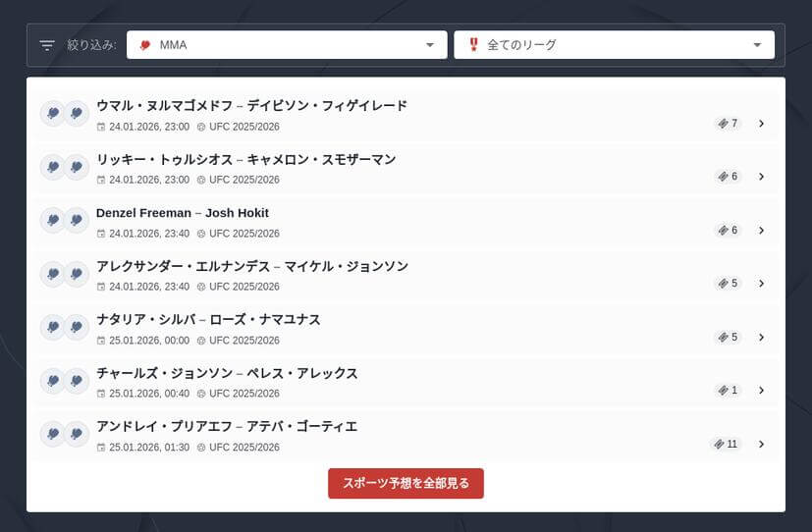Open the ナタリア・シルバ – ローズ・ナマユナス match
This screenshot has width=812, height=532.
tap(406, 328)
